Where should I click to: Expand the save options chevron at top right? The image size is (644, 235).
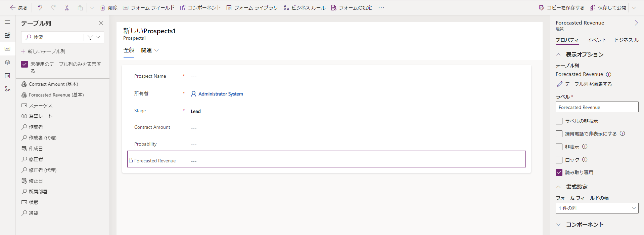(634, 8)
